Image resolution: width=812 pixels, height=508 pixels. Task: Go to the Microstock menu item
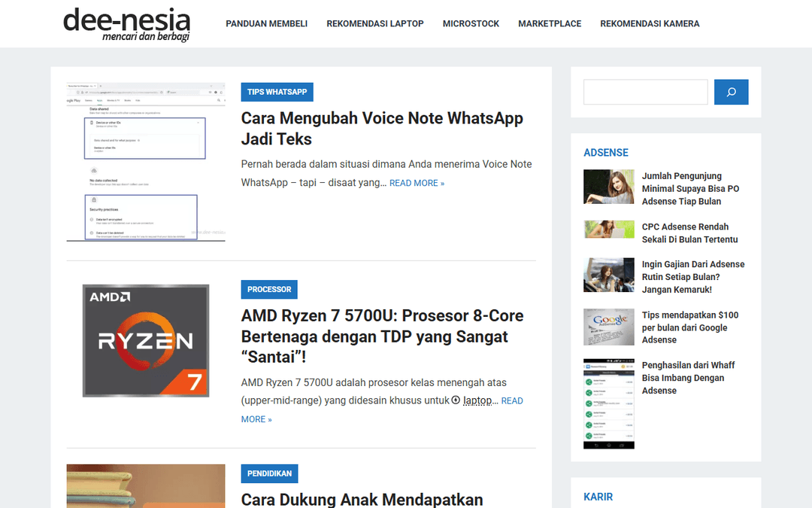click(x=471, y=24)
